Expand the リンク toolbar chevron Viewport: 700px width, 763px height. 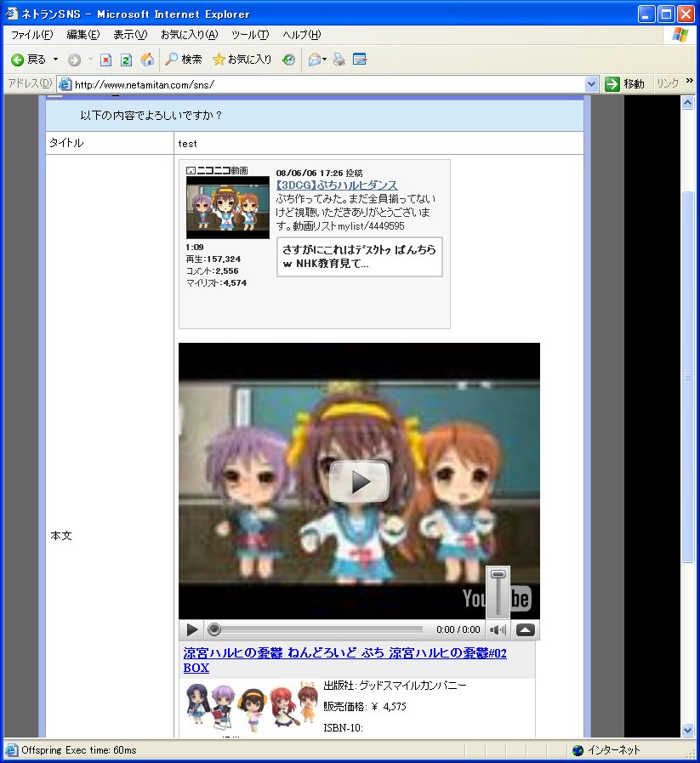click(689, 81)
